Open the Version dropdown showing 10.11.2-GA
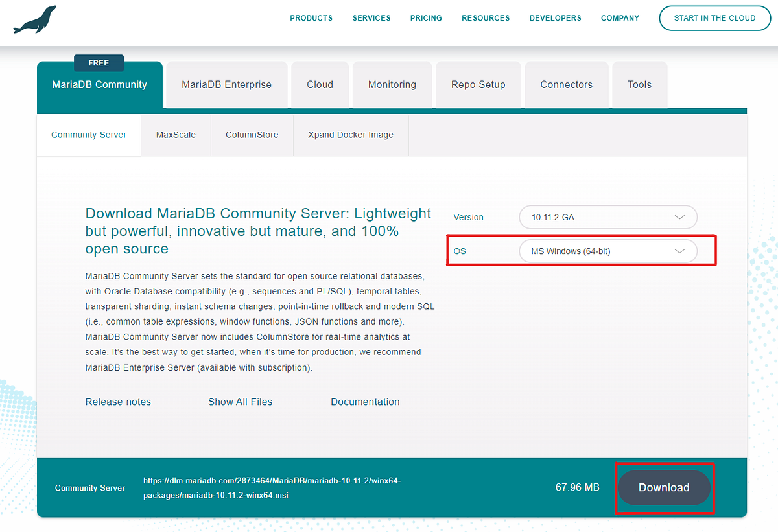This screenshot has height=532, width=778. (x=607, y=217)
